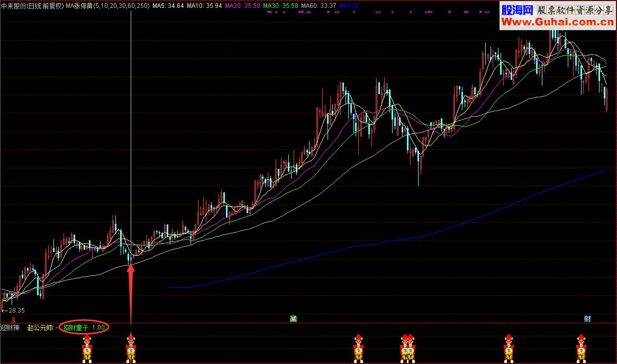Select the wealth-god icon below 招财童子 label
Viewport: 617px width, 364px height.
click(87, 349)
